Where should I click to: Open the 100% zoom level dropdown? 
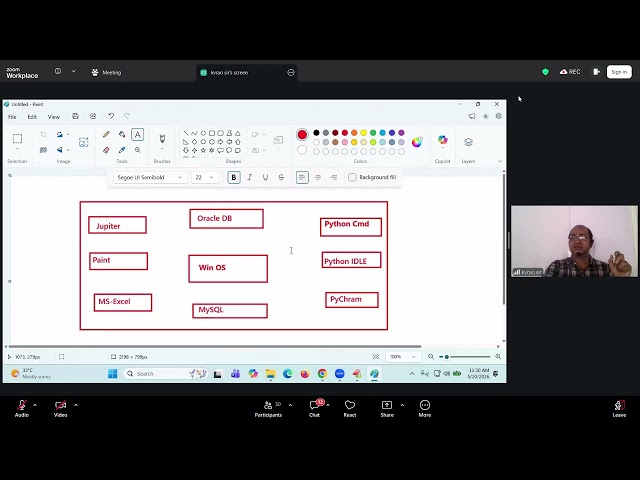pos(403,357)
